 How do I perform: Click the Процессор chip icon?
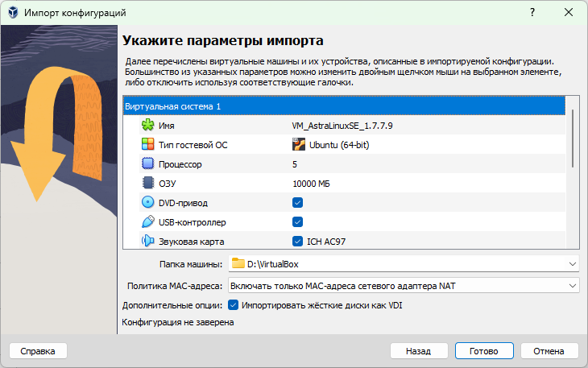(x=147, y=164)
